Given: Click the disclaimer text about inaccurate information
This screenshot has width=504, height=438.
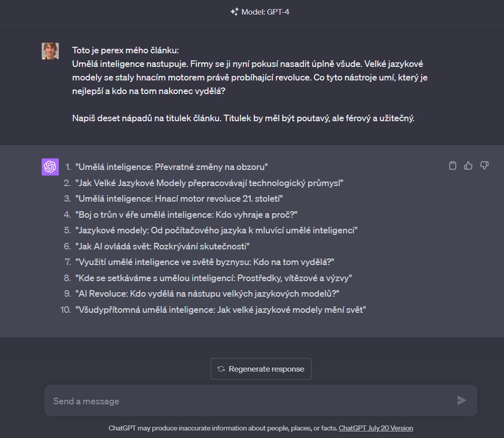Looking at the screenshot, I should coord(223,428).
